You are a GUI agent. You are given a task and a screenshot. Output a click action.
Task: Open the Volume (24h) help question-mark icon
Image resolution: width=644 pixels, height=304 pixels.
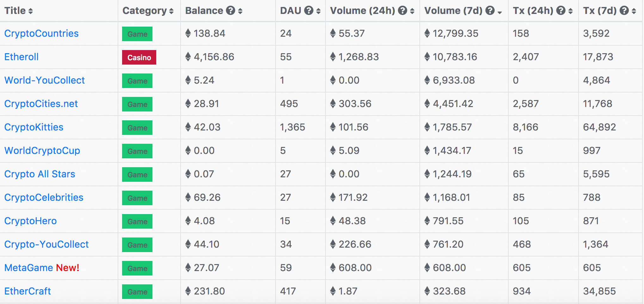(402, 11)
